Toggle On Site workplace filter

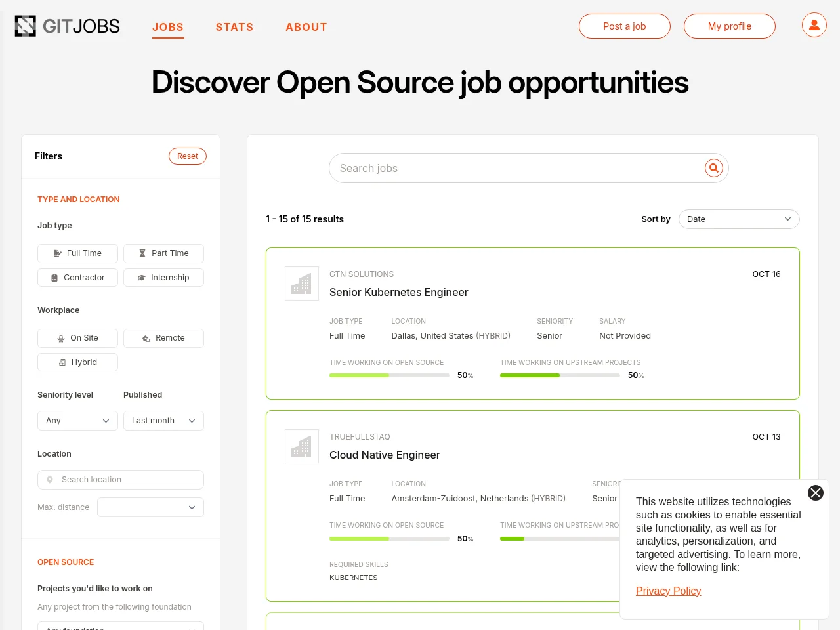pos(77,338)
